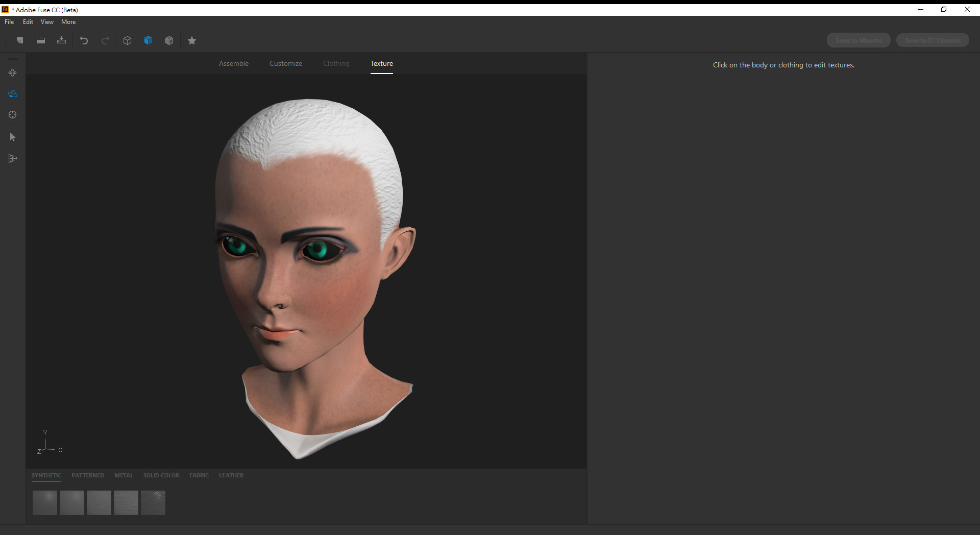Click the Undo arrow in the toolbar
This screenshot has height=535, width=980.
(x=84, y=40)
